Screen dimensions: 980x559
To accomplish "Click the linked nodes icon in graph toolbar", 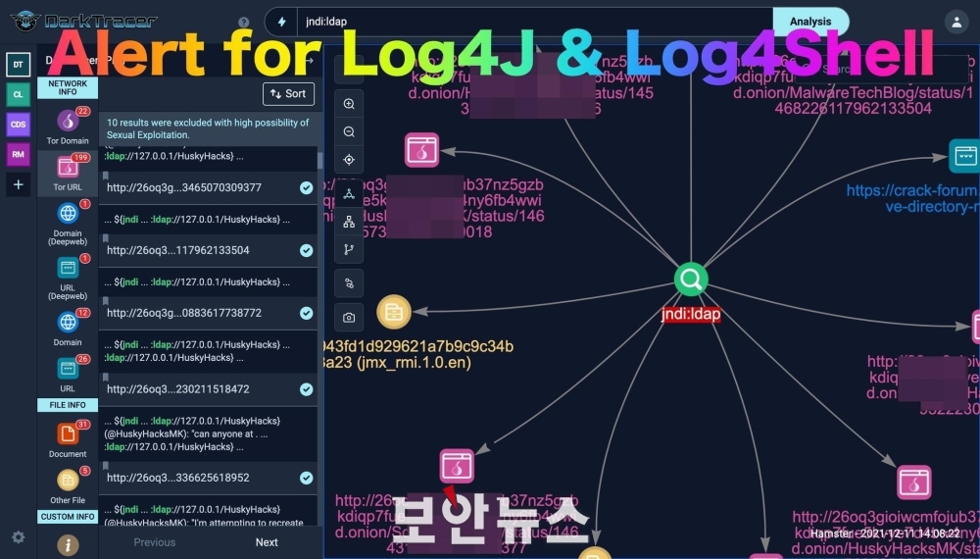I will click(349, 283).
